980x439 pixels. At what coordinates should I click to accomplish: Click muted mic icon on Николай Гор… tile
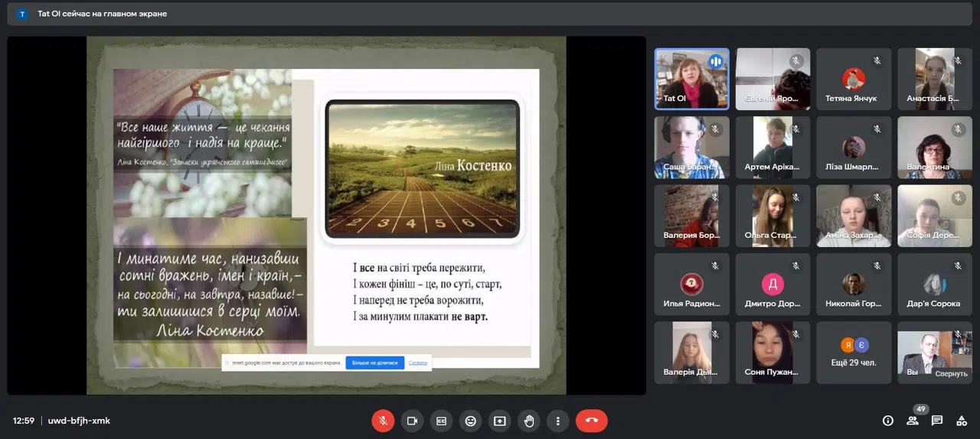[877, 266]
